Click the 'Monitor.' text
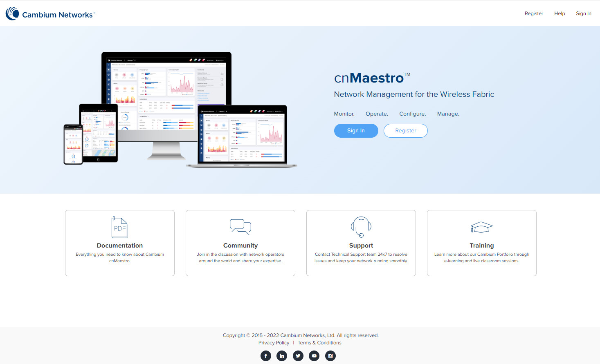Screen dimensions: 600x364 (x=344, y=114)
